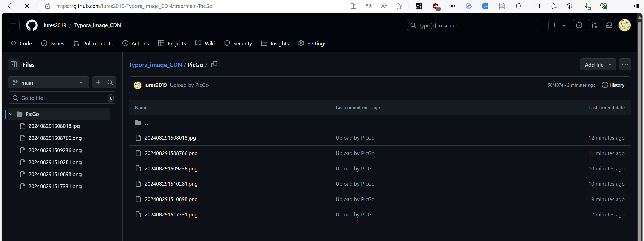
Task: Open the Add file dropdown
Action: [x=598, y=65]
